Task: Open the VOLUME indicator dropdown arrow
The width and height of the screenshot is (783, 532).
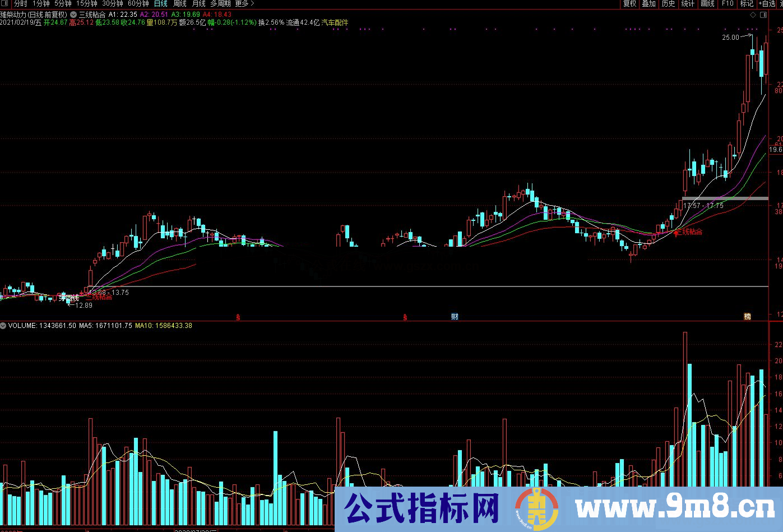Action: (3, 325)
